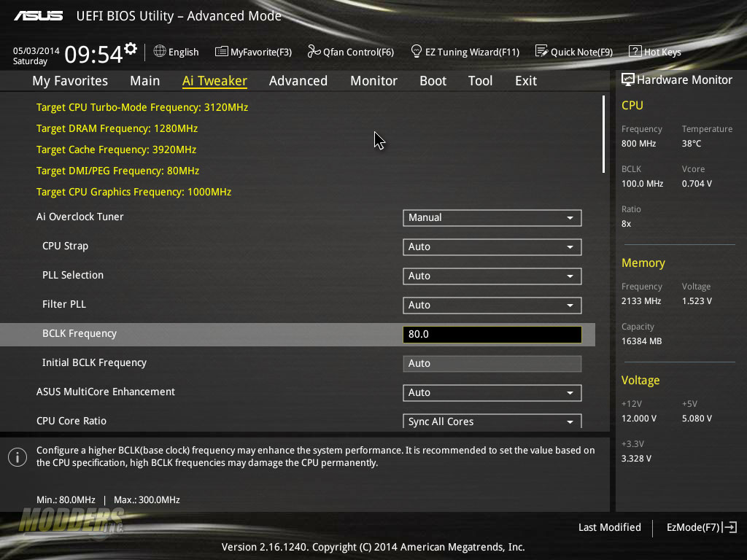Viewport: 747px width, 560px height.
Task: Click the BCLK Frequency 80.0 field
Action: pos(492,334)
